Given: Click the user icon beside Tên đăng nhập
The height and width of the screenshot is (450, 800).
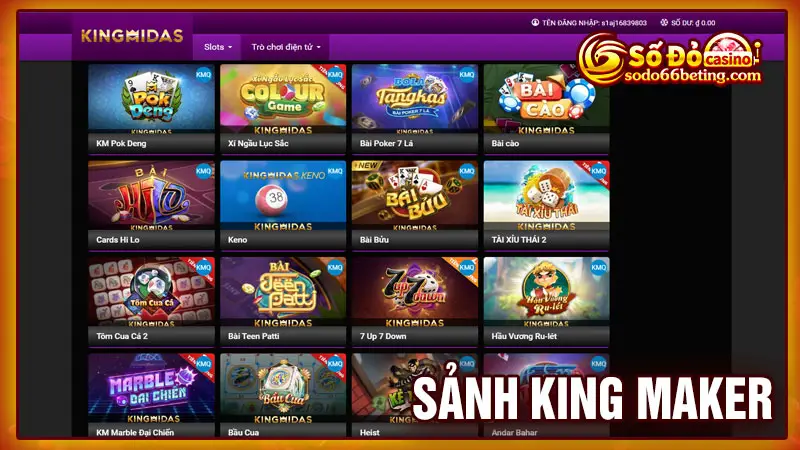Looking at the screenshot, I should tap(535, 22).
